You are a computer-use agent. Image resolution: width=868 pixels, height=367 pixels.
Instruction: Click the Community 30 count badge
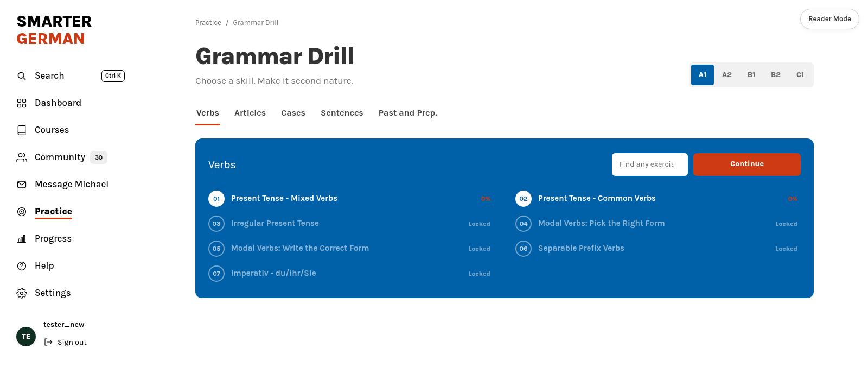pyautogui.click(x=99, y=157)
